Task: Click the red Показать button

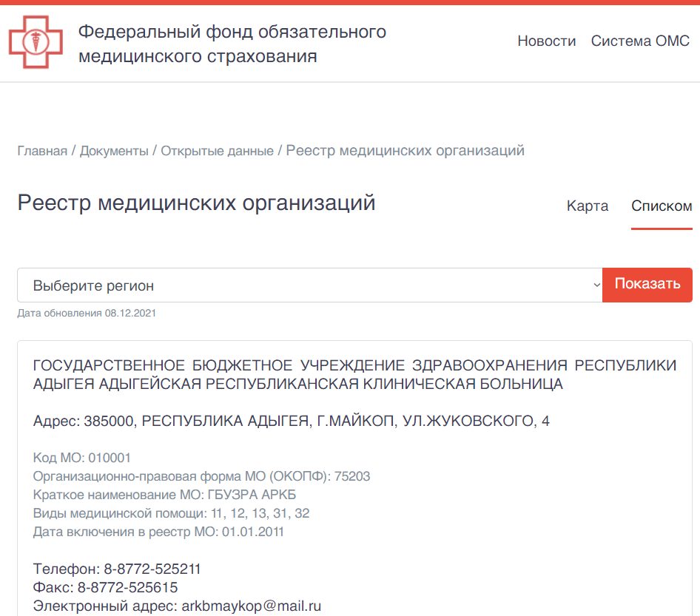Action: [647, 285]
